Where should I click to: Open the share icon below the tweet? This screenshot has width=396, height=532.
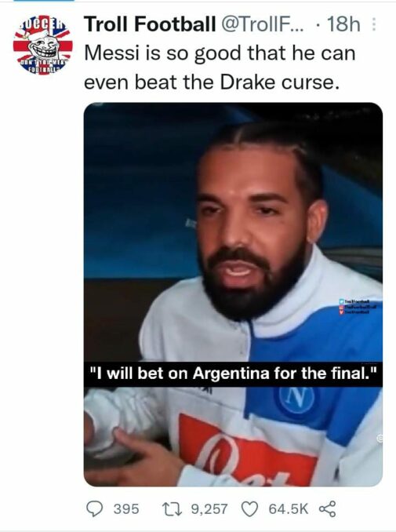[x=328, y=509]
